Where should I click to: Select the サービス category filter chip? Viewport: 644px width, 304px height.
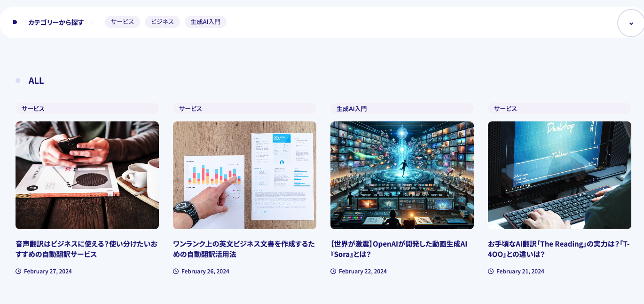(x=122, y=22)
